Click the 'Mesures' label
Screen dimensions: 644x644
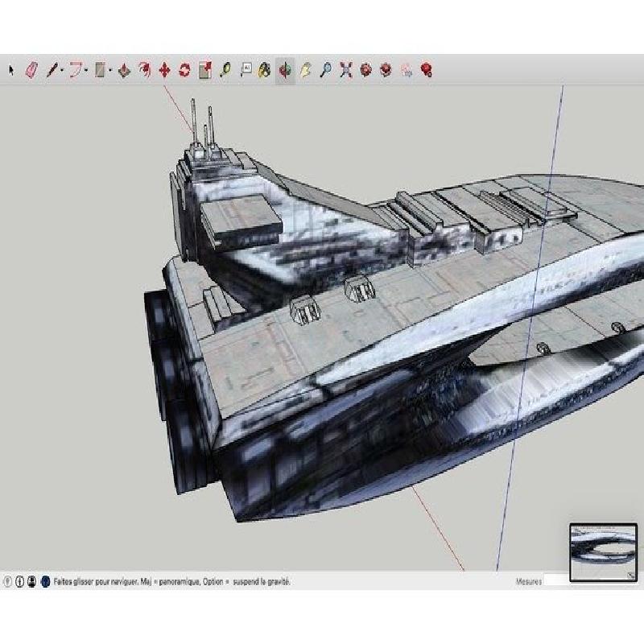(529, 581)
